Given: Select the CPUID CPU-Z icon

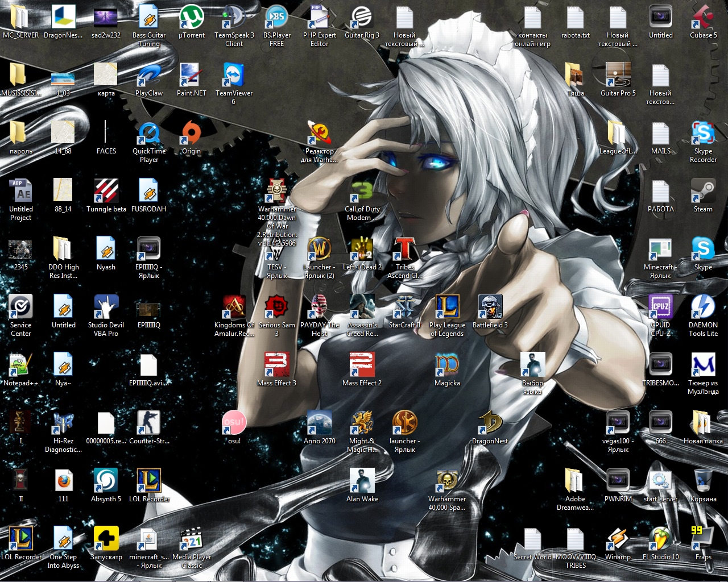Looking at the screenshot, I should point(661,307).
